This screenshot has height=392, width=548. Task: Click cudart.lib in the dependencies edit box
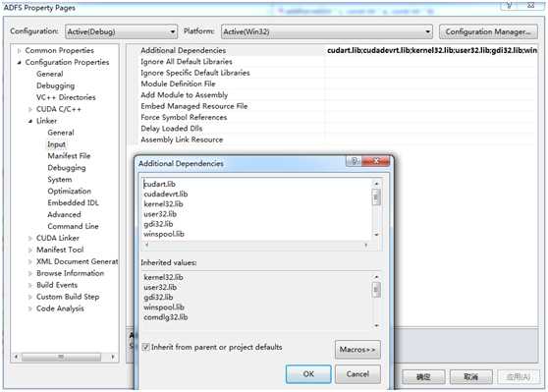coord(159,184)
